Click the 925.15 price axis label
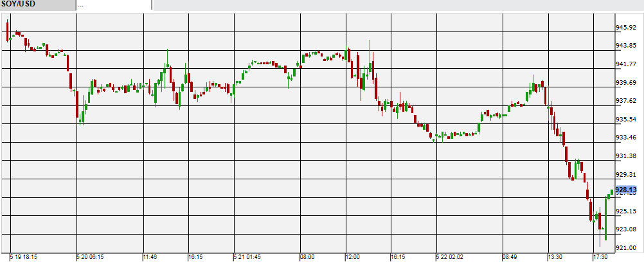 [627, 211]
